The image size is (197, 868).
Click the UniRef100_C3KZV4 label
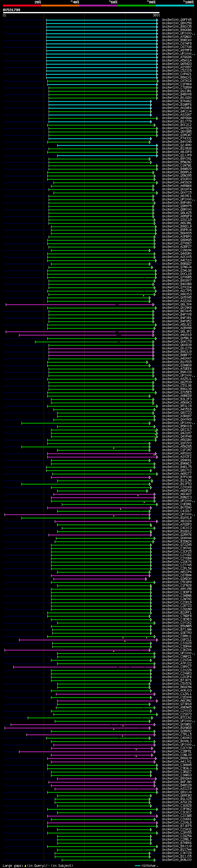(177, 650)
